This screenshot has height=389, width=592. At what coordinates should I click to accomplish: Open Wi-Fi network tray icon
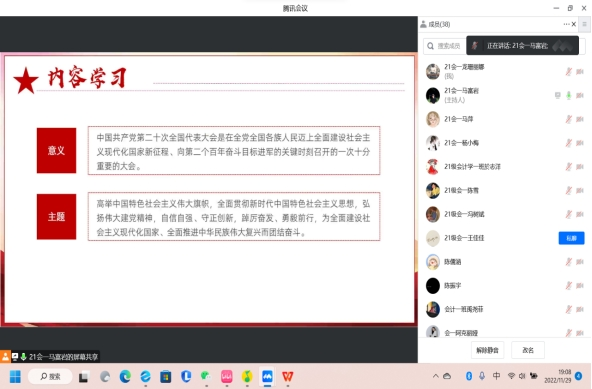511,376
